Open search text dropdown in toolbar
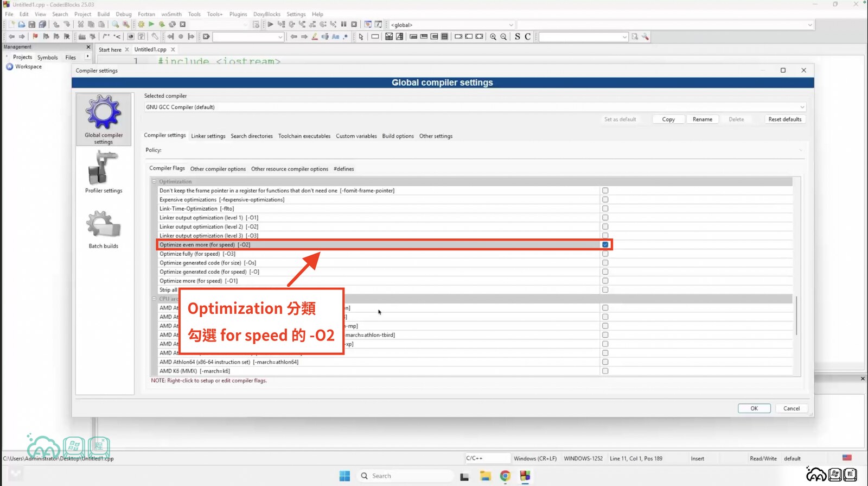This screenshot has width=868, height=486. pyautogui.click(x=248, y=37)
